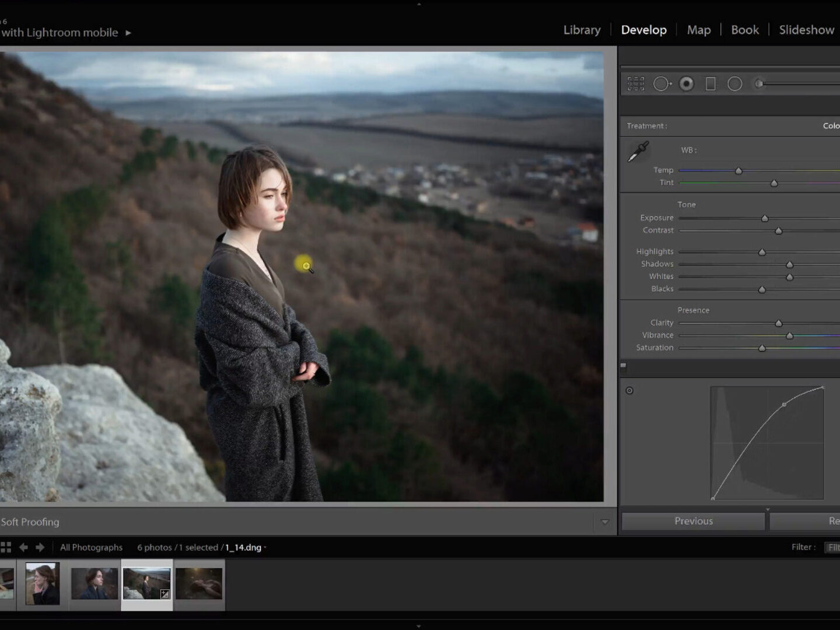Open the Map module
The width and height of the screenshot is (840, 630).
pos(698,30)
